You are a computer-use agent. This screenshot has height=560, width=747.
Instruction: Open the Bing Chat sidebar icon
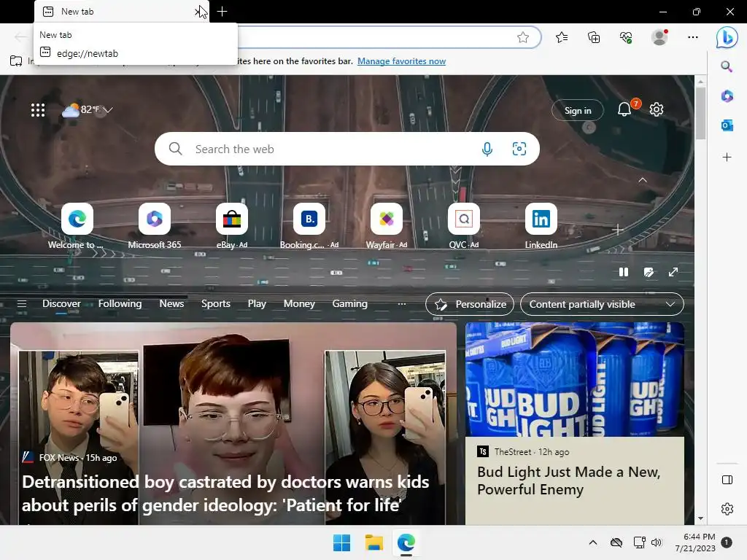click(x=727, y=37)
